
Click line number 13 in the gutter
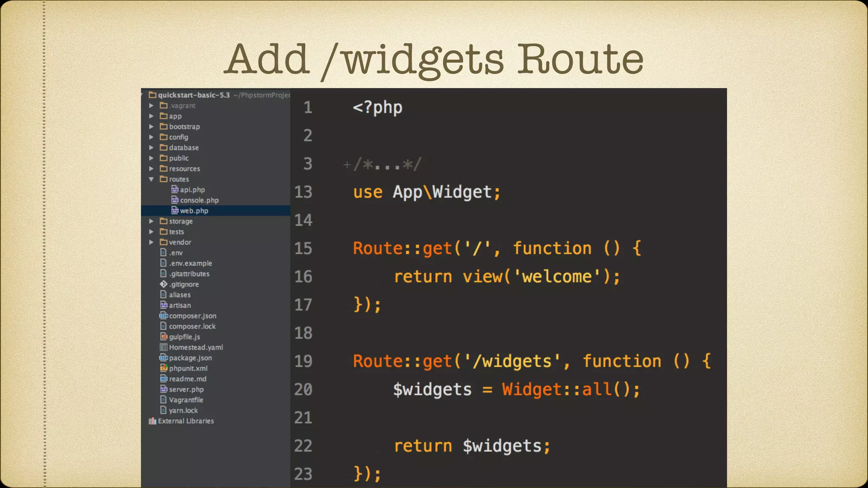pos(303,192)
